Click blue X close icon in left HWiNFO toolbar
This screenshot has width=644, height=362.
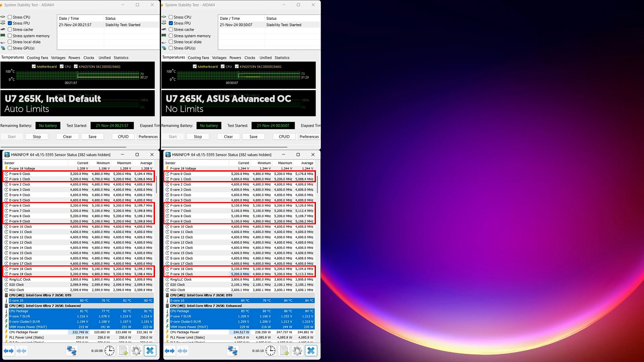pyautogui.click(x=150, y=351)
